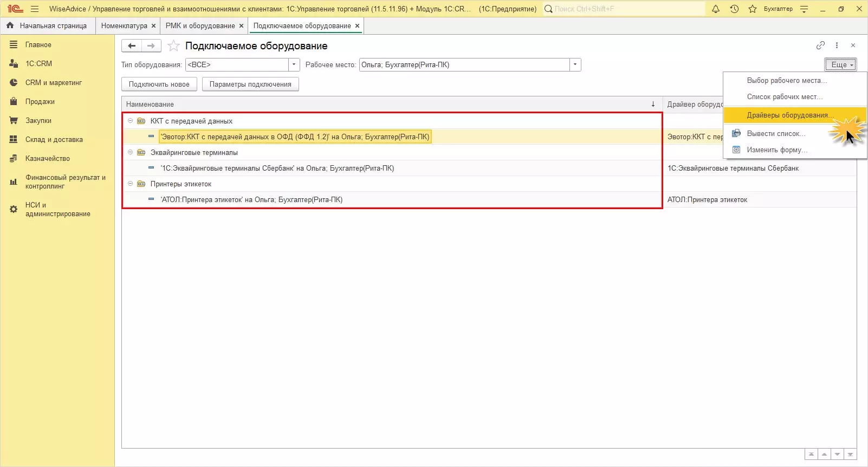Jump to the last row of the list

click(x=850, y=455)
